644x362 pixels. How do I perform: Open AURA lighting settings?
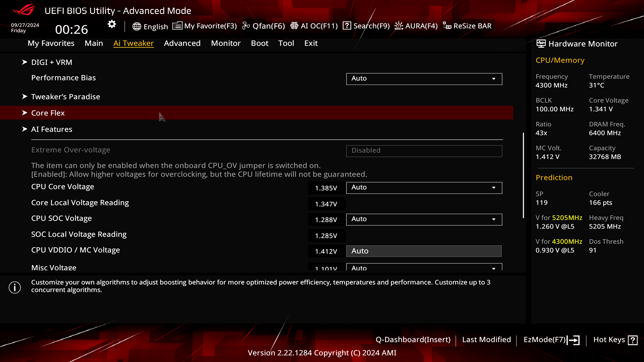pos(416,26)
